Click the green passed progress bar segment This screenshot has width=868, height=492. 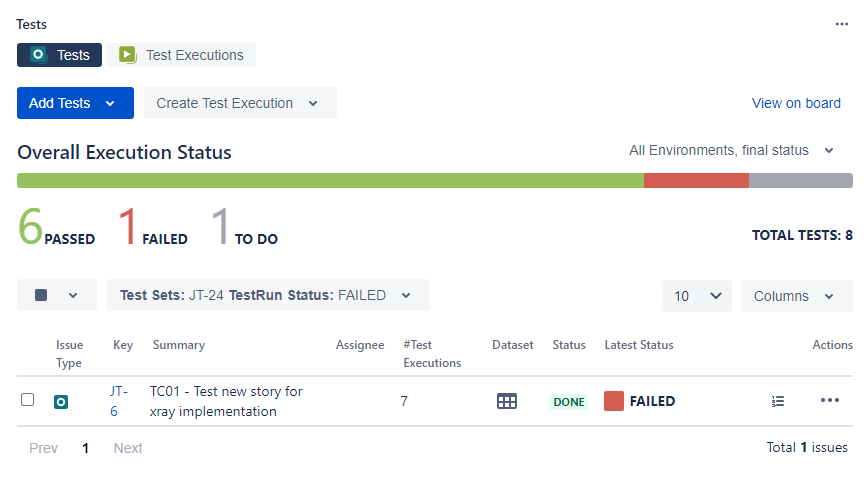(330, 180)
